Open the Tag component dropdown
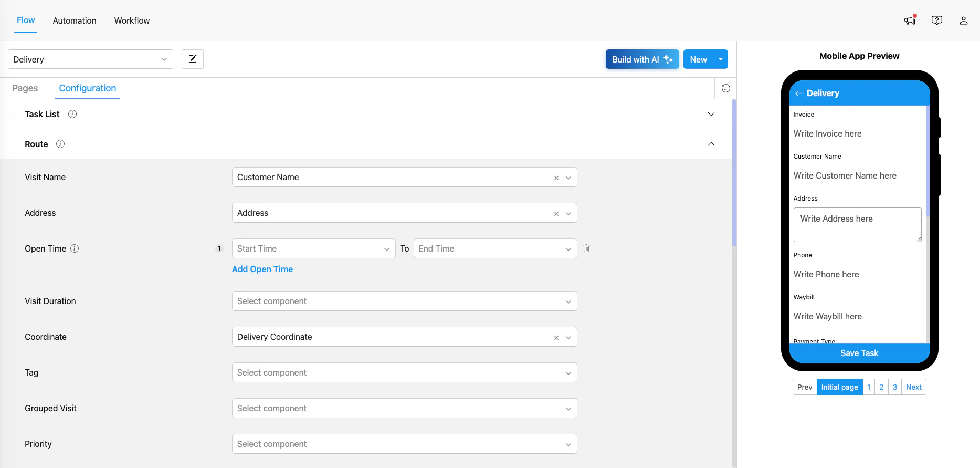Image resolution: width=980 pixels, height=468 pixels. coord(404,372)
